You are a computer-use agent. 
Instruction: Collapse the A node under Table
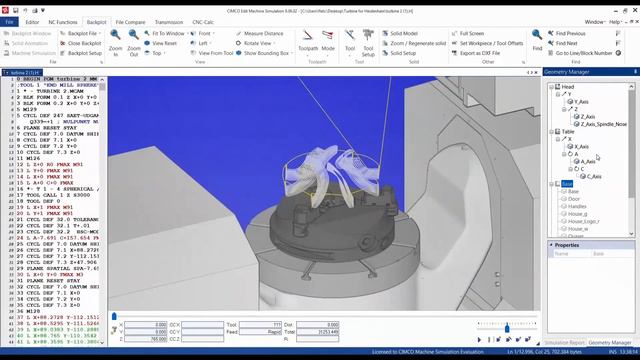pos(564,154)
